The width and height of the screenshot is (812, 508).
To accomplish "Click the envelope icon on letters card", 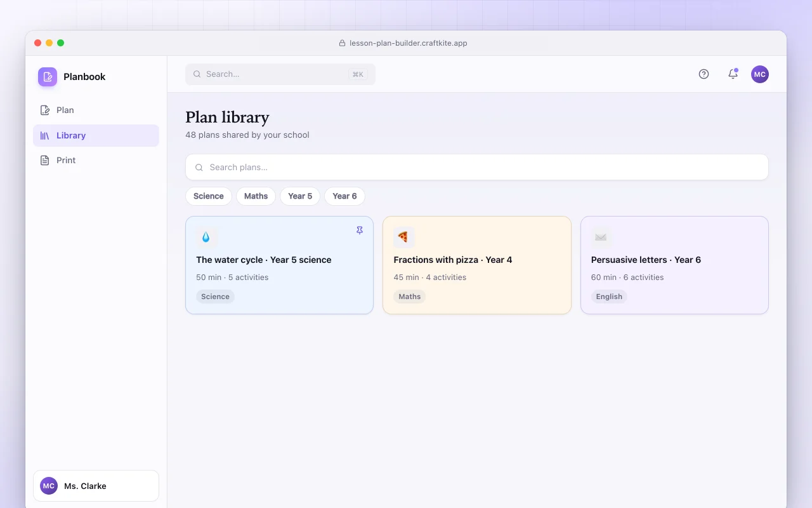I will pyautogui.click(x=601, y=237).
